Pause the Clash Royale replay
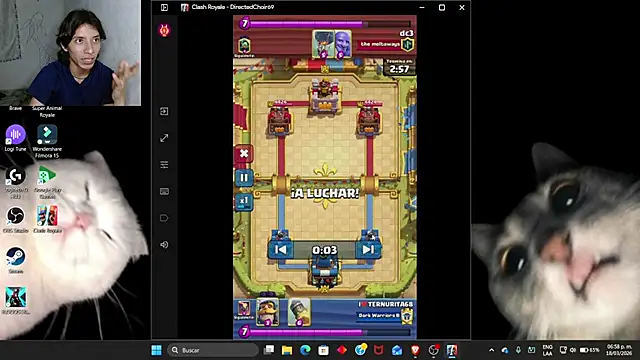Viewport: 640px width, 360px height. click(x=244, y=178)
